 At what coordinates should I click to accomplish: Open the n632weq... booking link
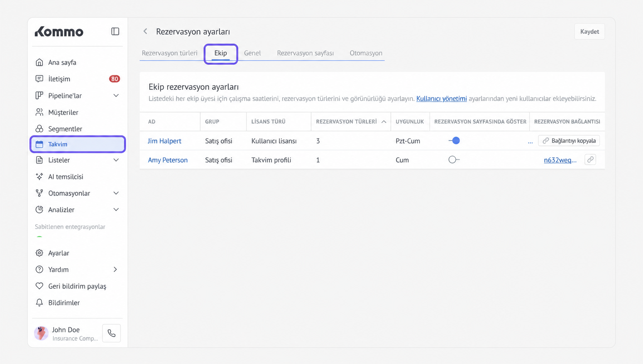560,160
